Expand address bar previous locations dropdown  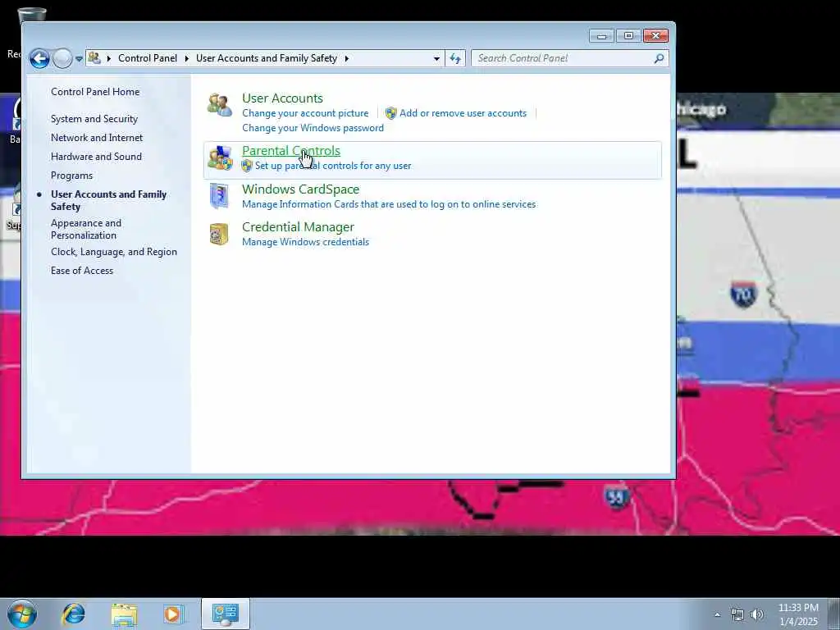(x=436, y=58)
